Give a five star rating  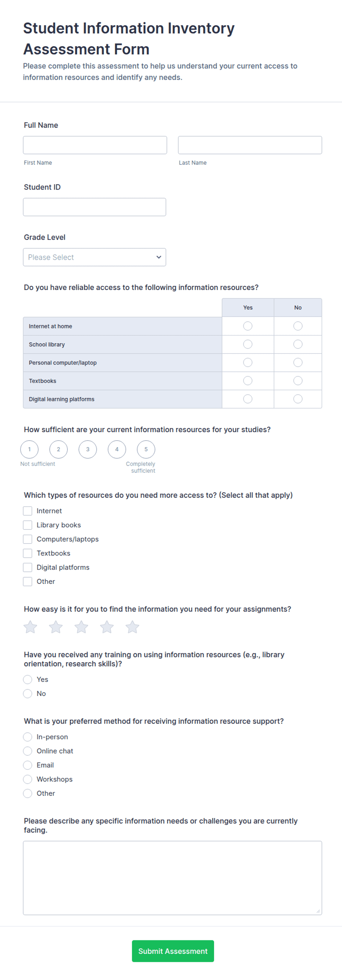132,627
